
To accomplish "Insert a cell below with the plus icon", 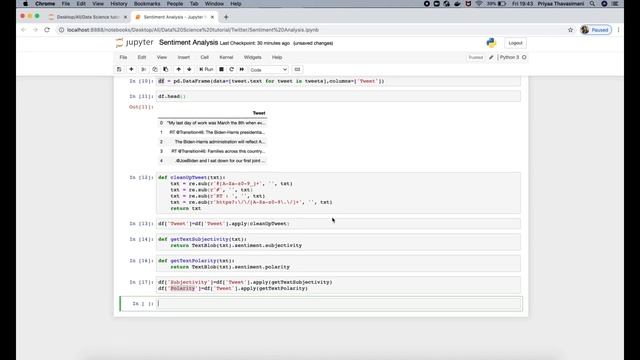I will (131, 69).
